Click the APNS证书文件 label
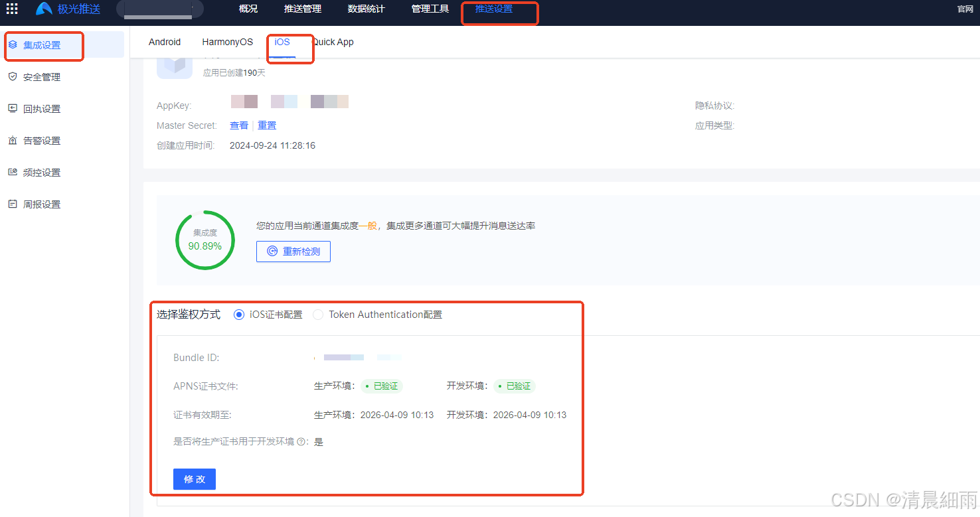 click(206, 386)
